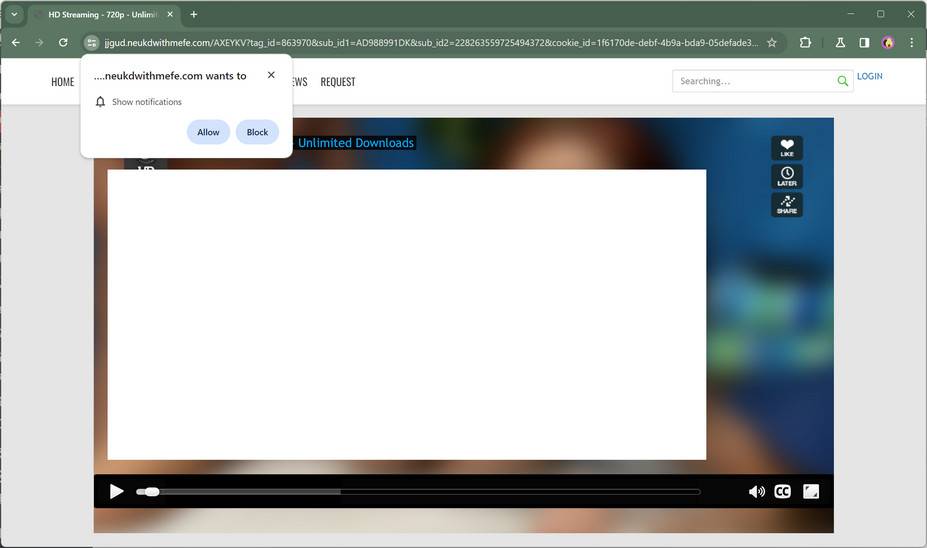Reload the current page
927x548 pixels.
[63, 43]
